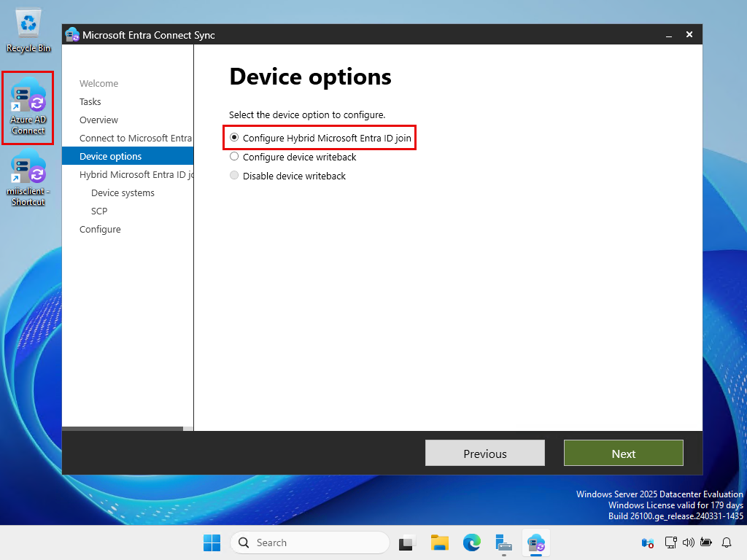This screenshot has width=747, height=560.
Task: Open the network status tray icon
Action: (x=671, y=542)
